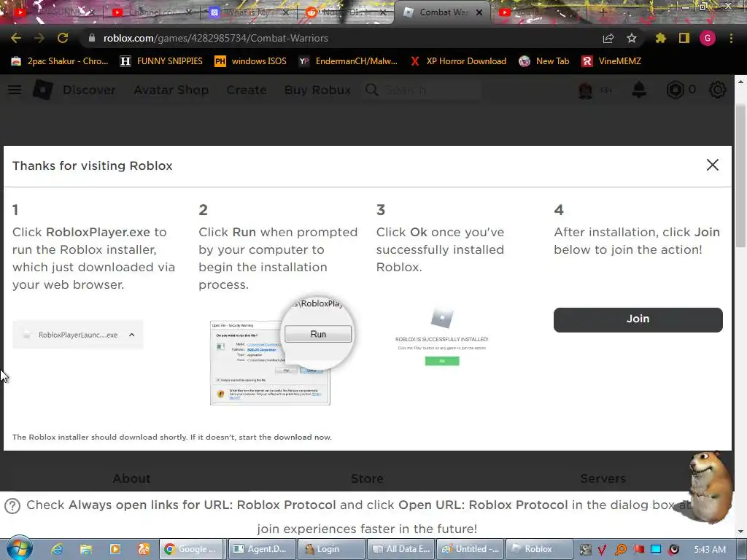Open the EndermanCH/Malw... bookmark
This screenshot has width=747, height=560.
348,61
